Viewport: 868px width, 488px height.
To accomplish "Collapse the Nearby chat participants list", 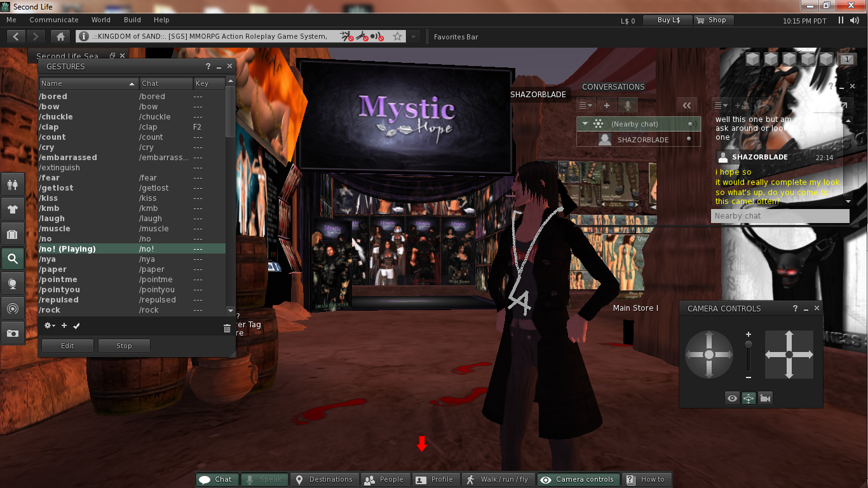I will point(586,124).
